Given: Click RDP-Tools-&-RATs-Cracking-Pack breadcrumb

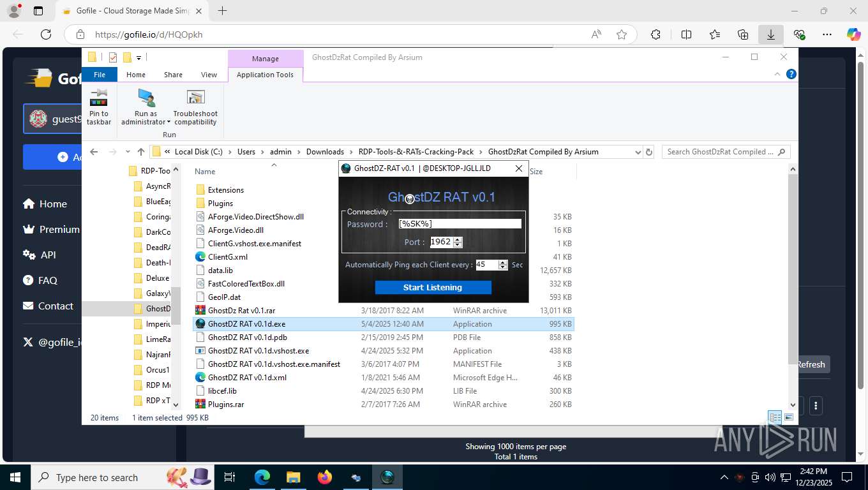Looking at the screenshot, I should tap(416, 152).
